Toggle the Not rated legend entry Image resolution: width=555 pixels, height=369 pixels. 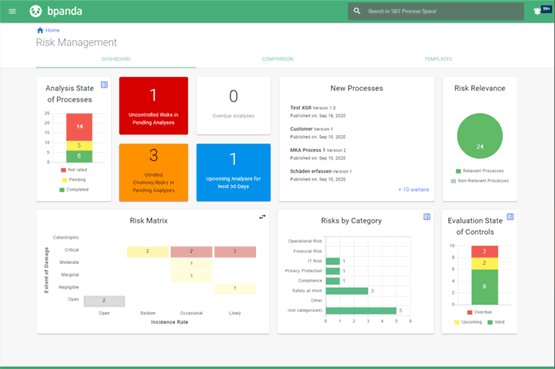click(x=74, y=170)
